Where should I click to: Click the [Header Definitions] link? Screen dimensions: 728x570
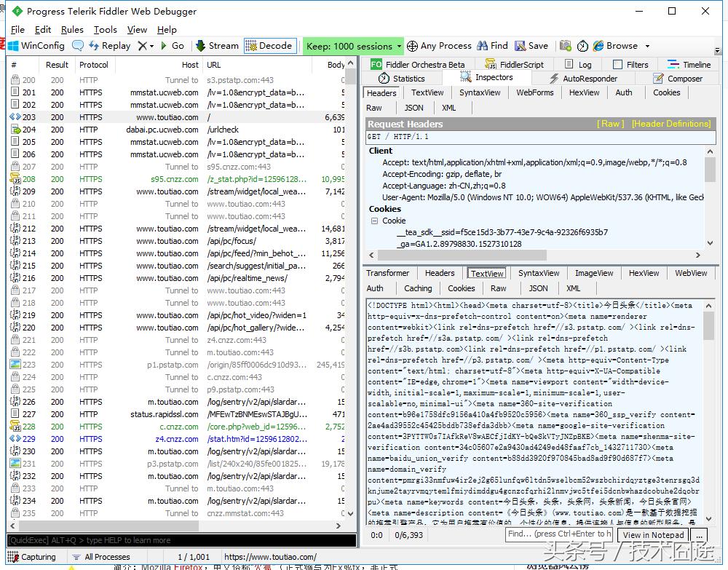(x=671, y=124)
